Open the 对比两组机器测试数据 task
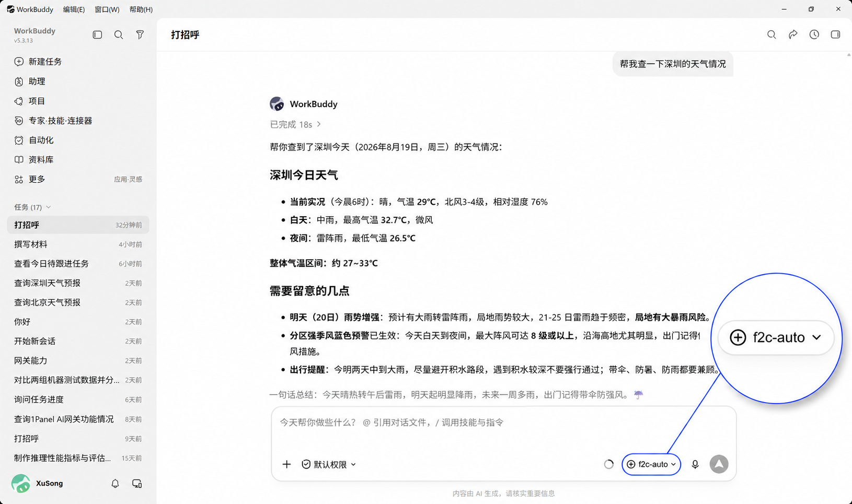 coord(78,380)
